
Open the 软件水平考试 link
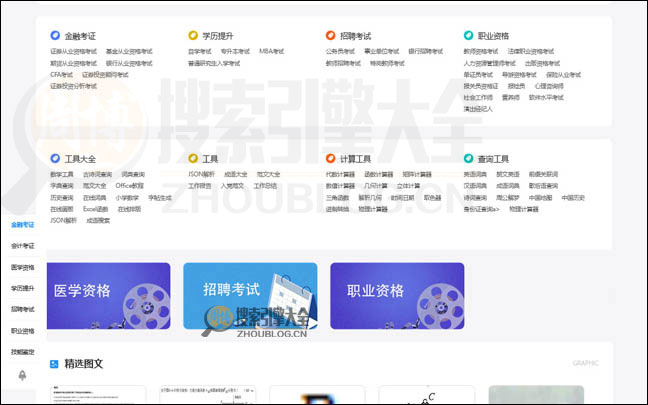[546, 98]
